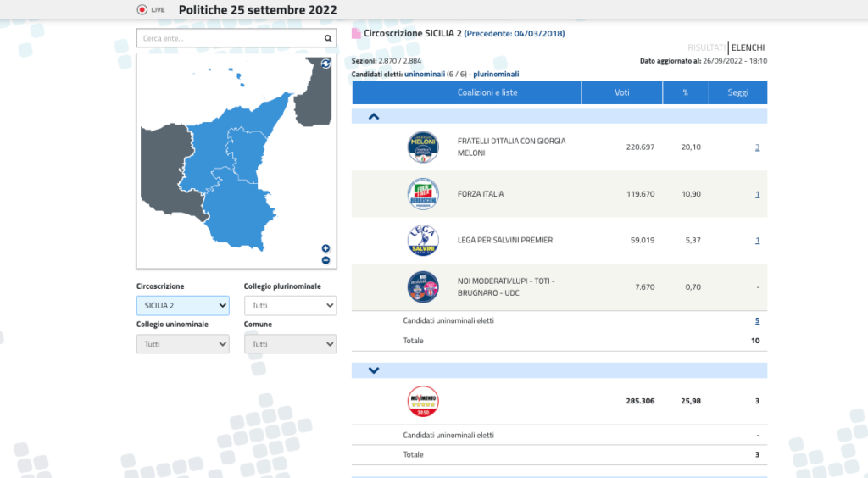Zoom out on the map
868x478 pixels.
click(325, 260)
